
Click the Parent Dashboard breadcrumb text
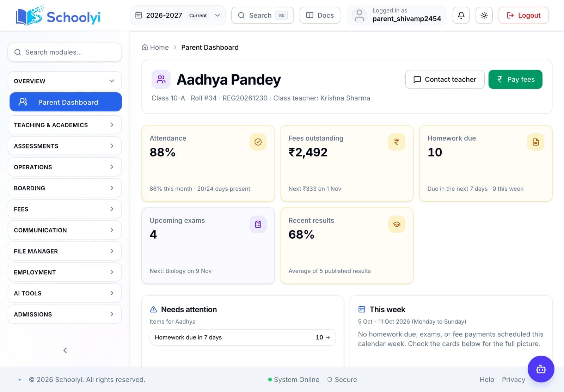pos(210,47)
